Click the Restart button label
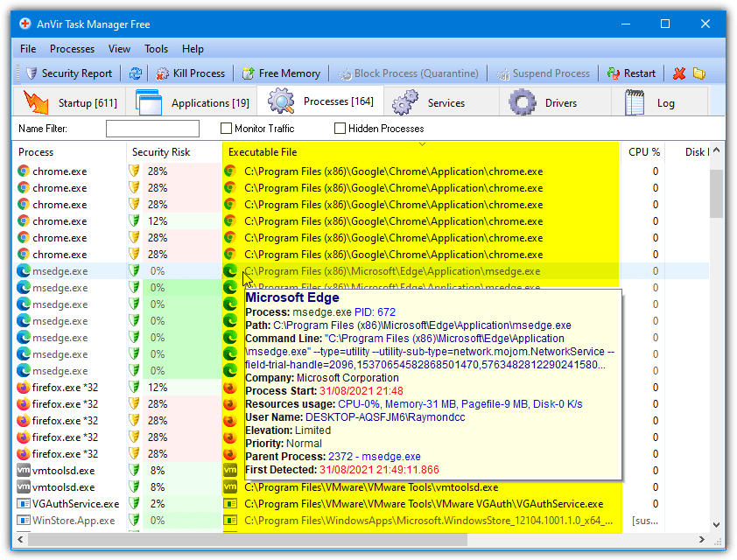 tap(640, 73)
